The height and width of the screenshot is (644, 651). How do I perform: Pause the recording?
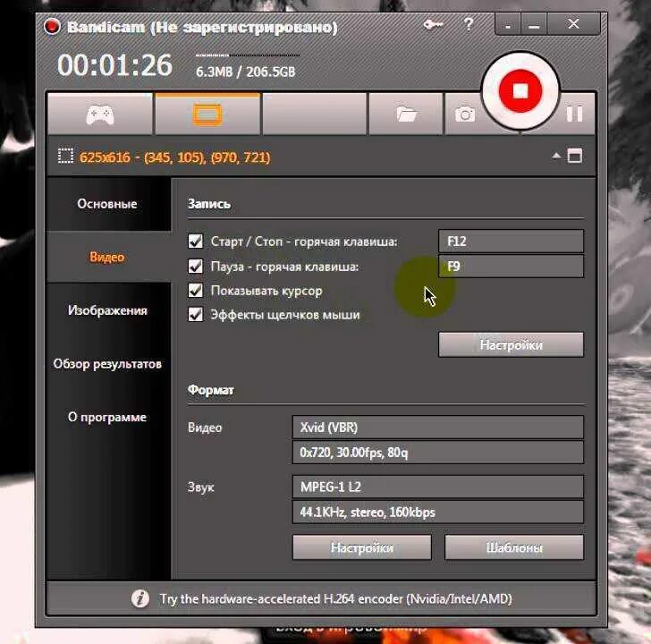(x=575, y=114)
